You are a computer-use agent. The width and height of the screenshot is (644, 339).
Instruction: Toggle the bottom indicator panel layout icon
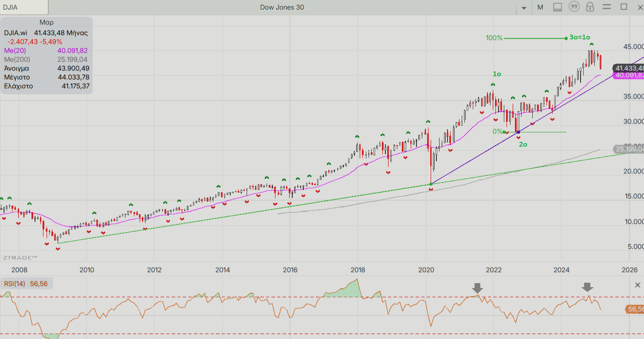pos(558,7)
